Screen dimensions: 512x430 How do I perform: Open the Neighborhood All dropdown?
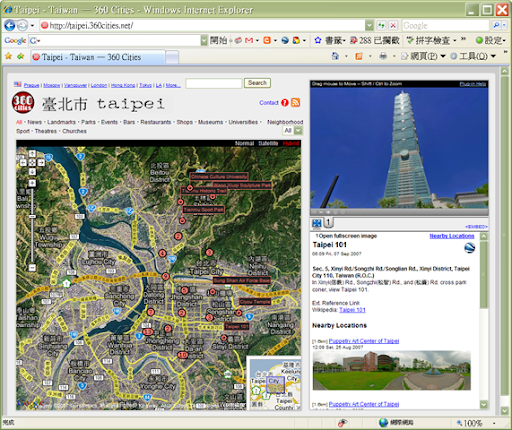[293, 131]
